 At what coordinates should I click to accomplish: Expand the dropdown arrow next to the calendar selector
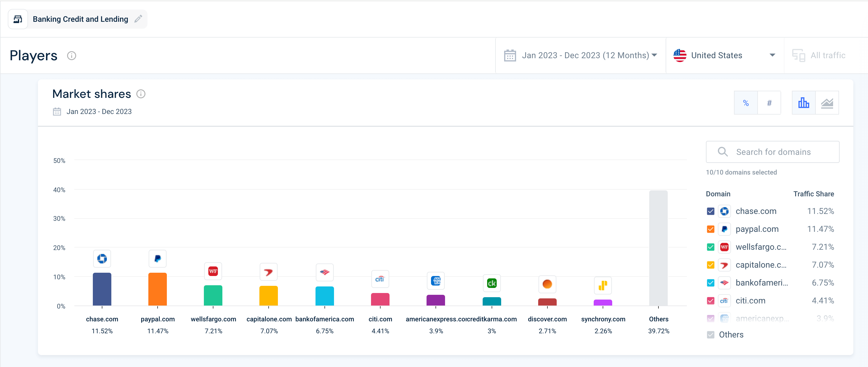click(654, 55)
